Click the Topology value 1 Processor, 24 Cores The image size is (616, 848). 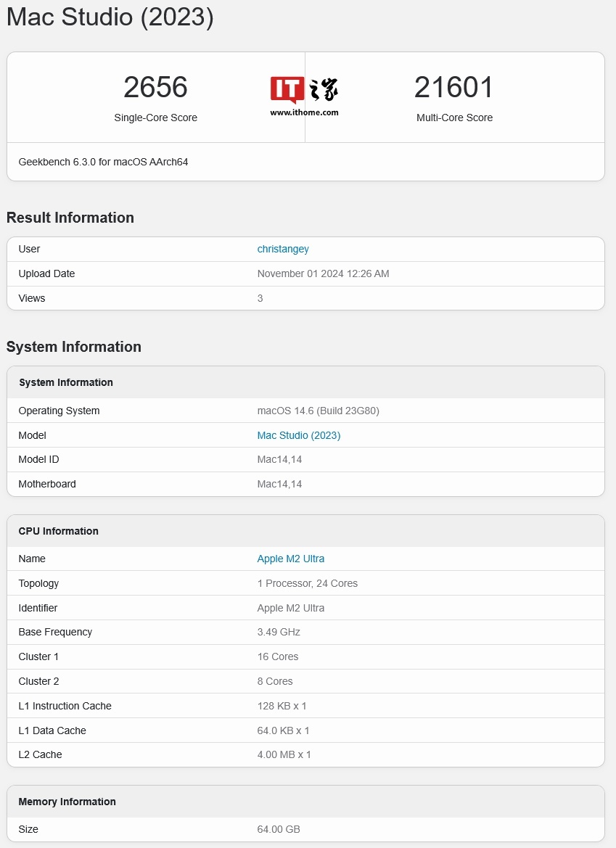[307, 583]
